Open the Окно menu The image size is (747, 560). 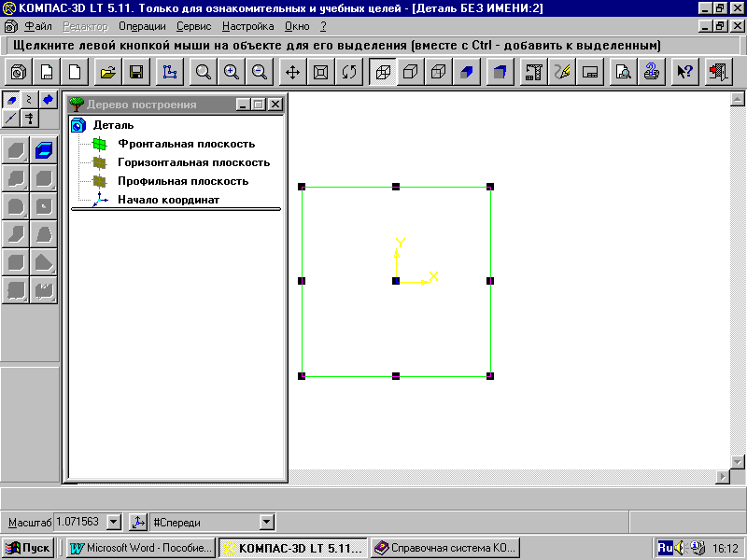[x=297, y=27]
